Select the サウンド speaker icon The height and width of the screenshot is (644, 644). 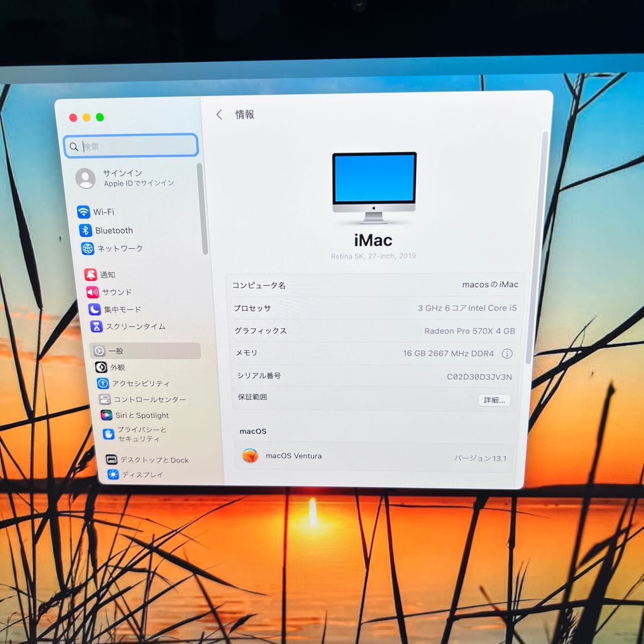(x=92, y=292)
